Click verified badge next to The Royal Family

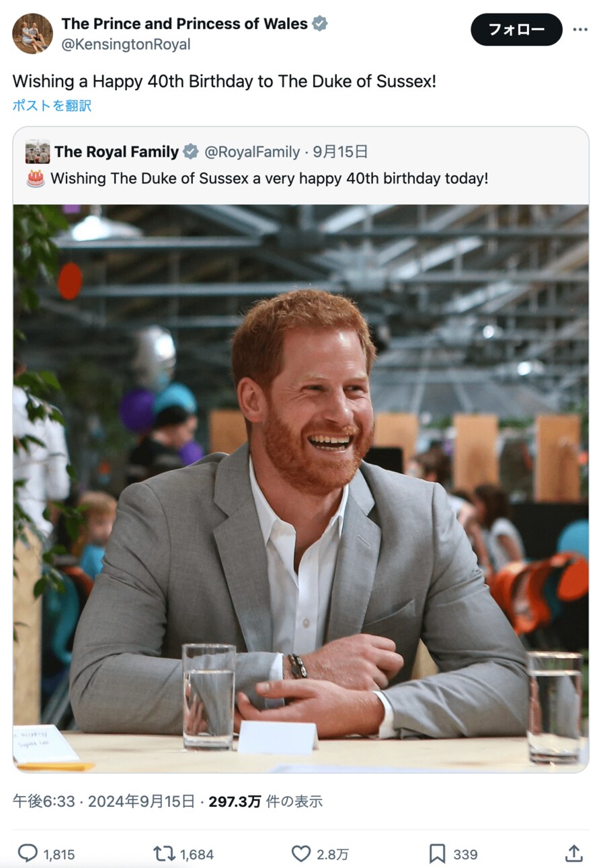(x=191, y=152)
